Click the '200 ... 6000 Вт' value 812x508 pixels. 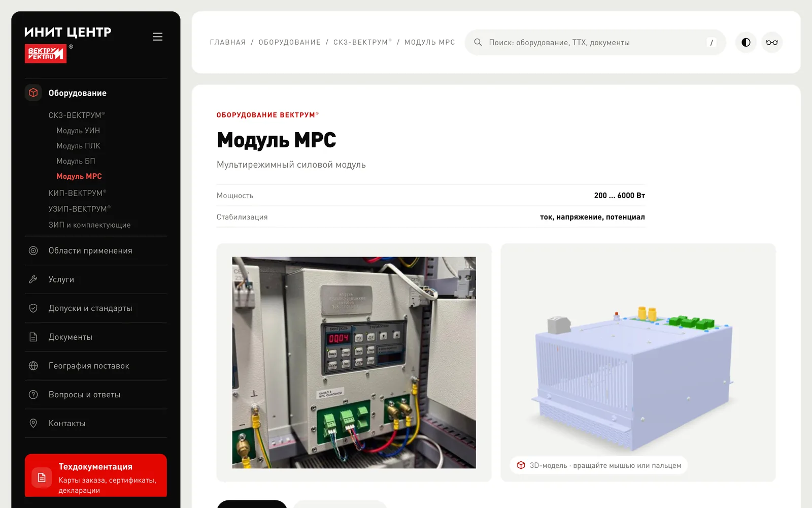pyautogui.click(x=620, y=196)
